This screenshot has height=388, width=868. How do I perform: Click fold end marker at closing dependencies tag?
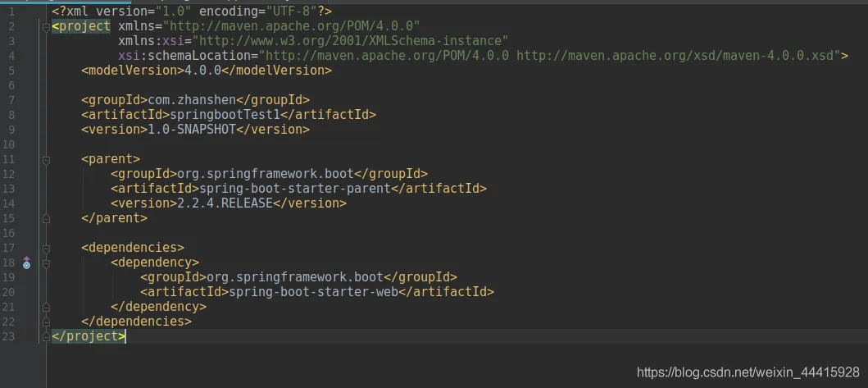pos(46,322)
